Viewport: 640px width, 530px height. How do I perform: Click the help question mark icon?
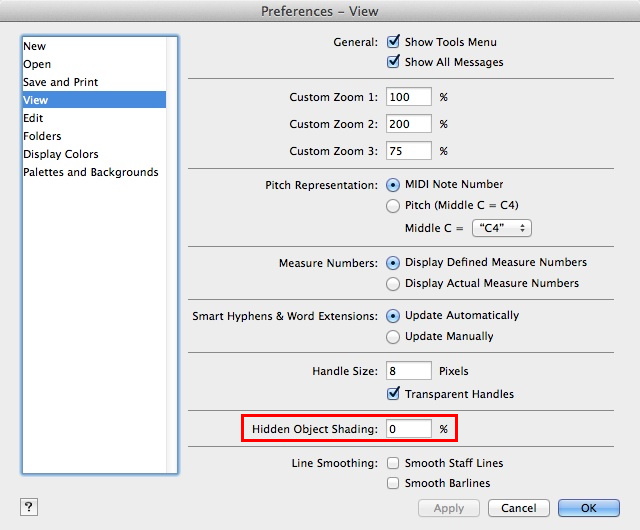click(27, 507)
